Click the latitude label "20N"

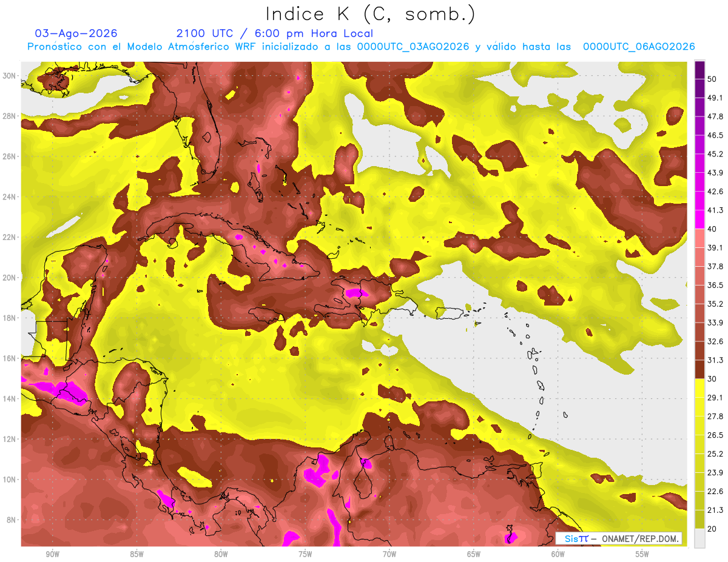(x=9, y=278)
